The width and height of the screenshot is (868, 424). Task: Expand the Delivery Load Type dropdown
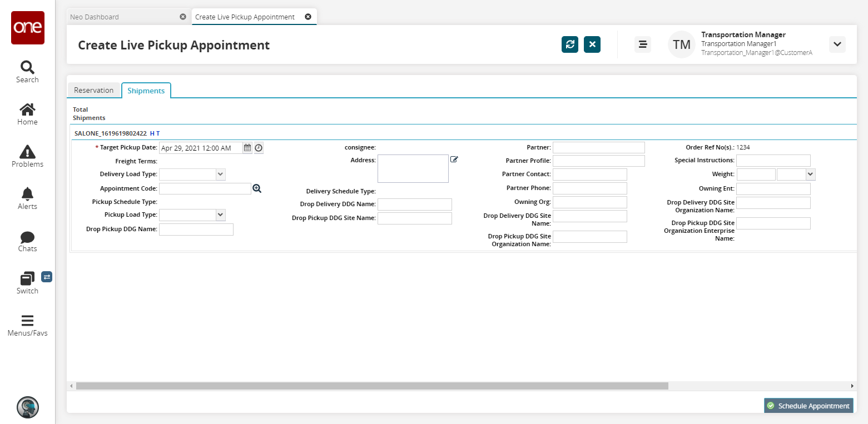point(221,174)
